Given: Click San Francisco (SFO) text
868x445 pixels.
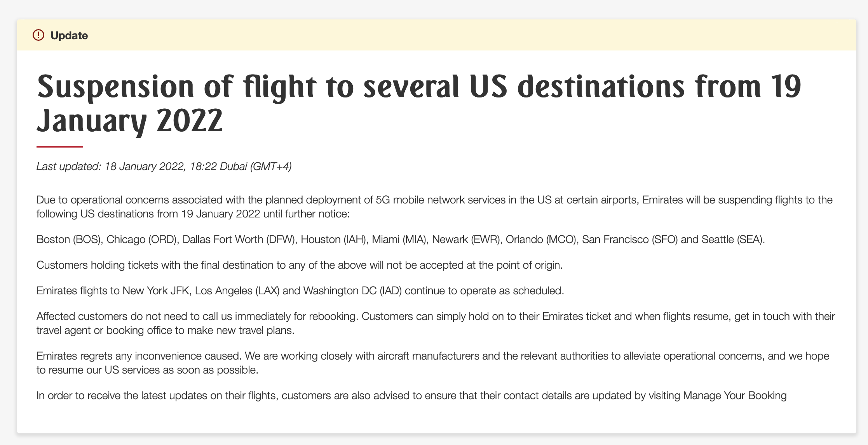Looking at the screenshot, I should coord(630,240).
